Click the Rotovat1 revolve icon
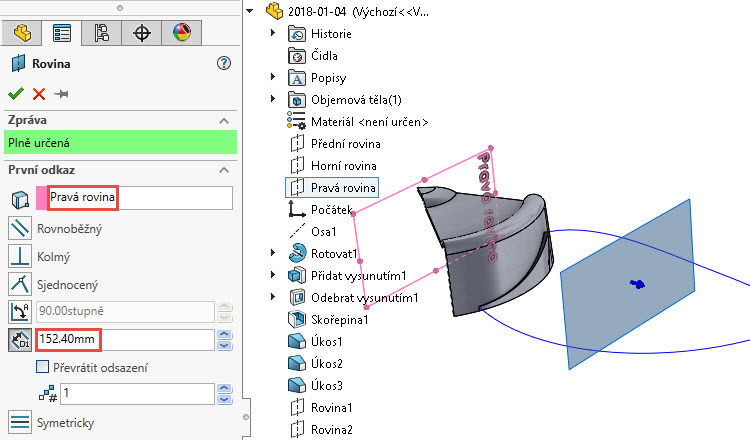The width and height of the screenshot is (750, 440). pos(297,253)
